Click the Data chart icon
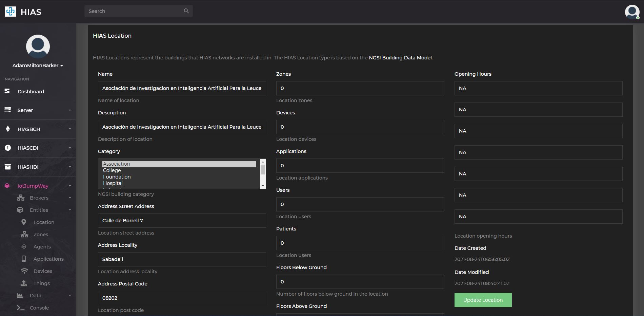 tap(20, 295)
